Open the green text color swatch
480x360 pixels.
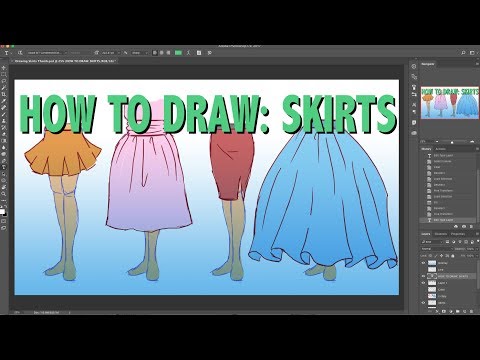178,53
